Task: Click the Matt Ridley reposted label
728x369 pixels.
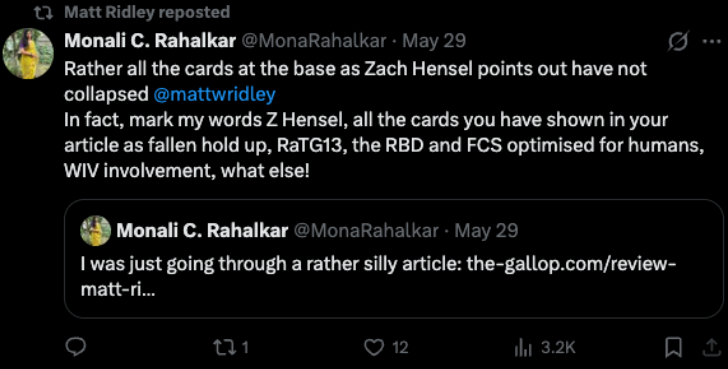Action: (147, 12)
